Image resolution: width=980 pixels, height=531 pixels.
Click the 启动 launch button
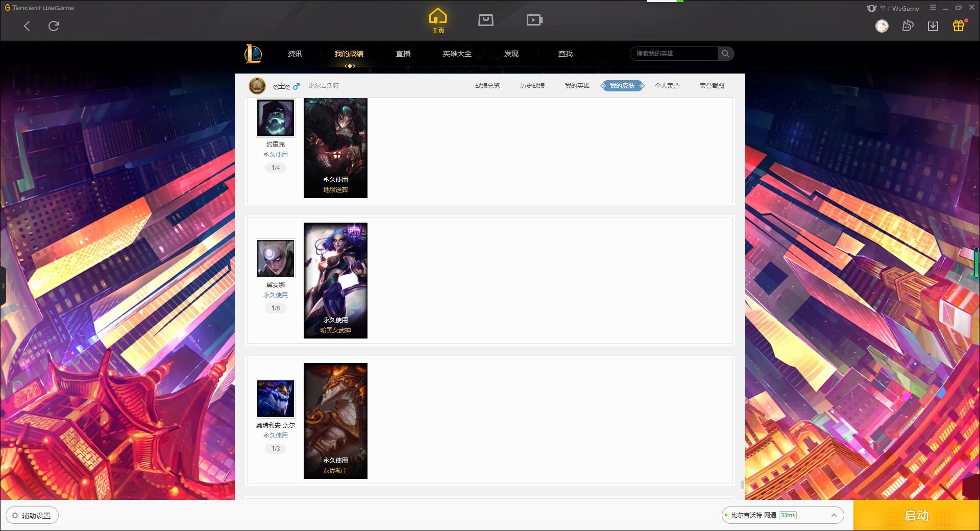pyautogui.click(x=916, y=516)
